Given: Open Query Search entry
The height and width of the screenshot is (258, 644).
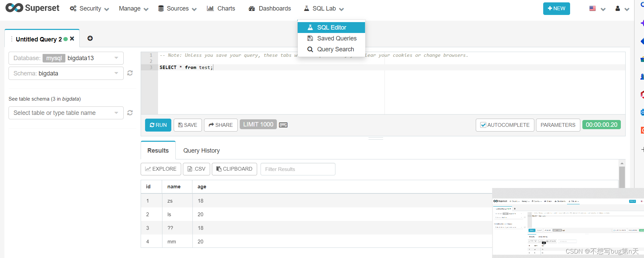Looking at the screenshot, I should tap(331, 49).
